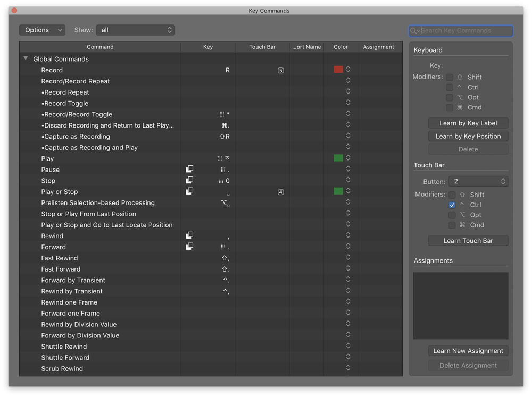
Task: Click the duplicate-key icon in the Forward row
Action: click(189, 247)
